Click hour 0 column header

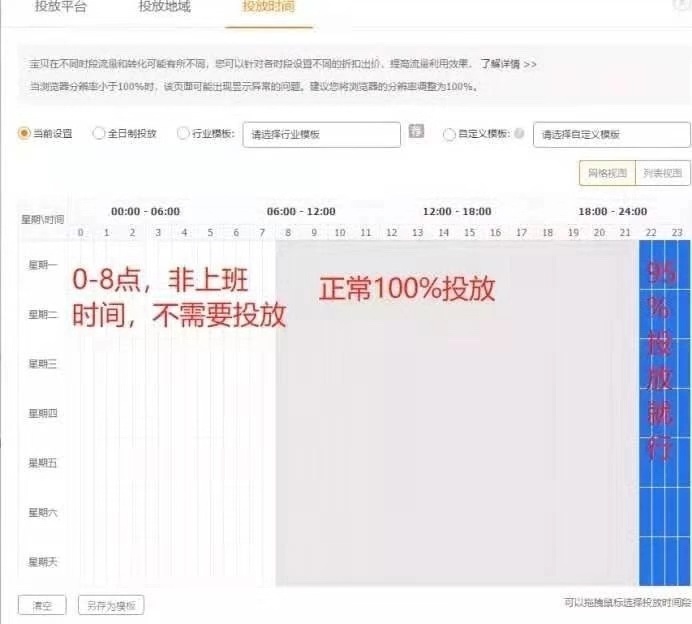[80, 232]
